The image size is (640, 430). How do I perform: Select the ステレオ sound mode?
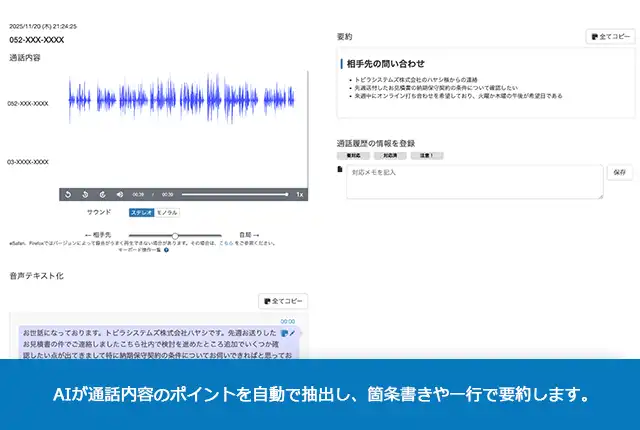coord(141,212)
